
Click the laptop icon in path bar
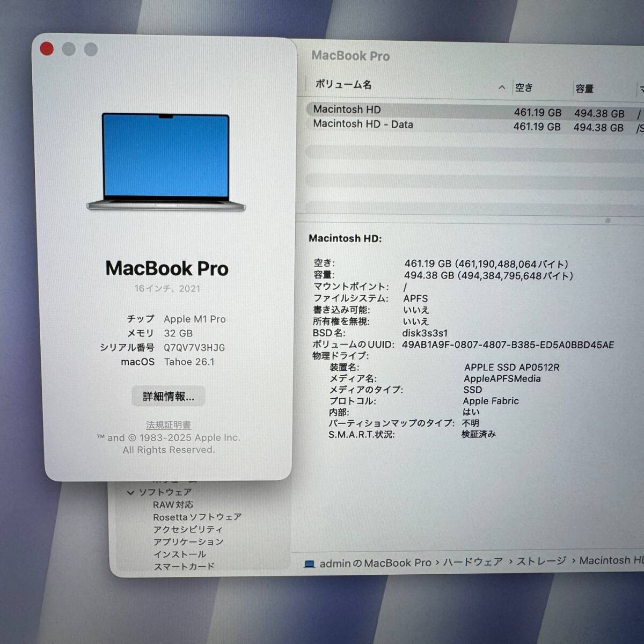tap(309, 564)
